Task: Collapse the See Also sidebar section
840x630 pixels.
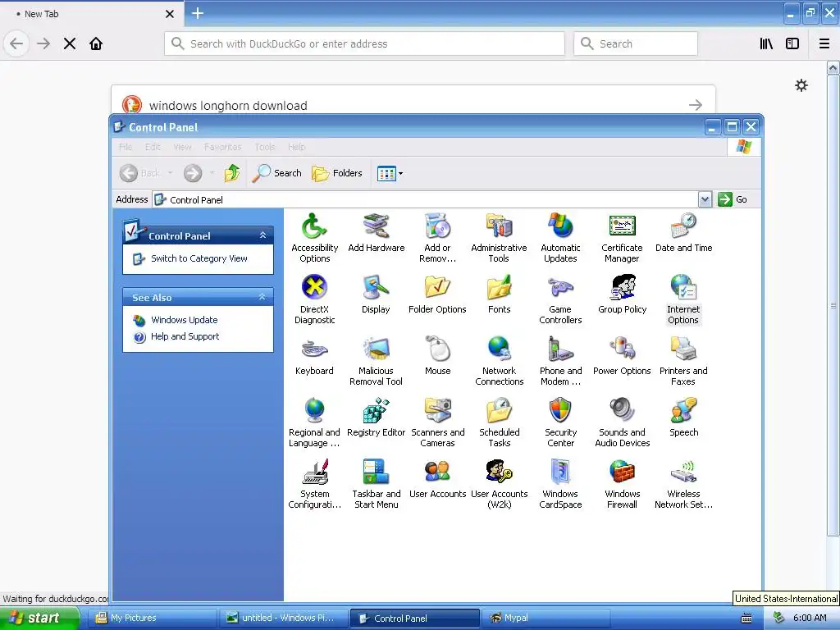Action: (x=262, y=297)
